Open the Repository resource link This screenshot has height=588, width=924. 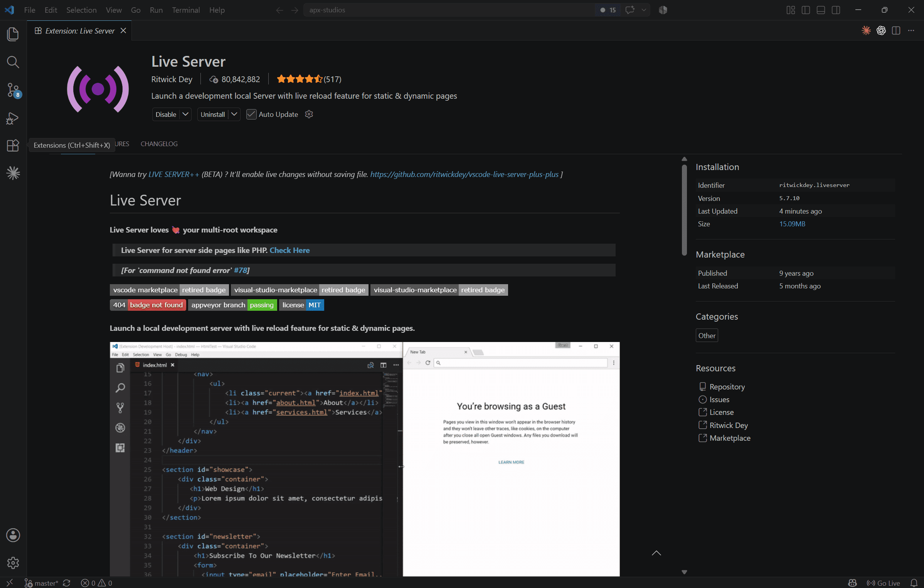[x=727, y=386]
